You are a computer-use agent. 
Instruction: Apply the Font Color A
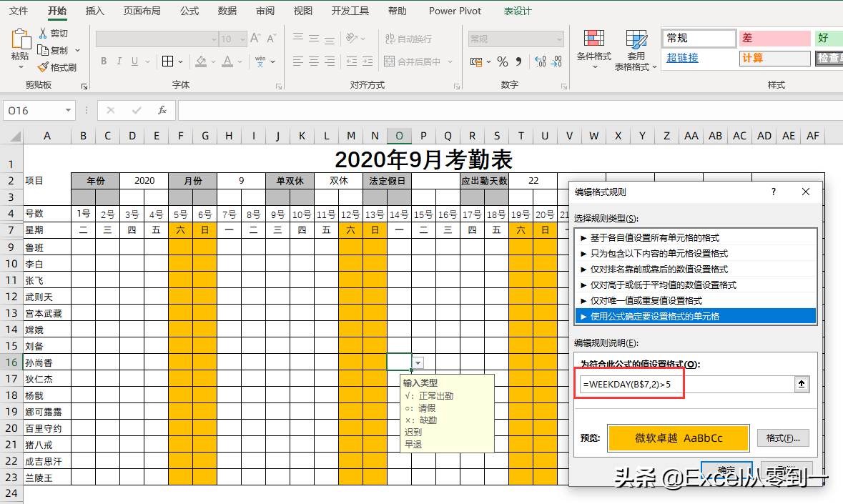click(227, 61)
